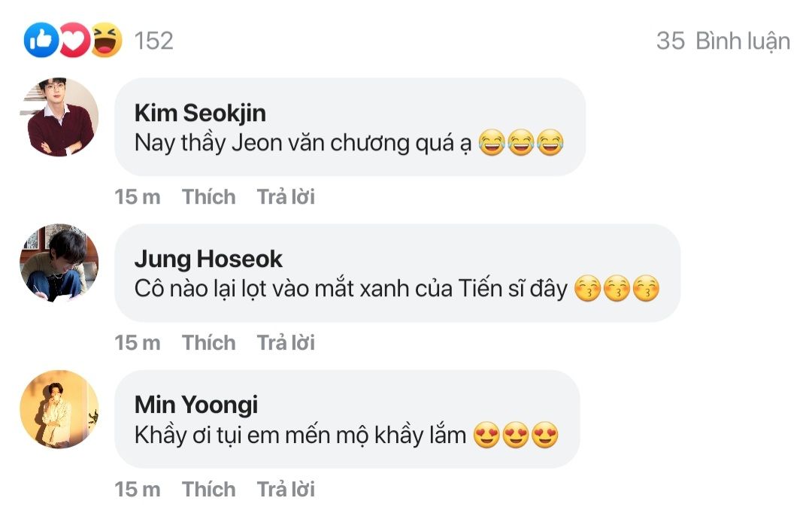Click the Min Yoongi name link
The image size is (812, 516).
click(195, 405)
